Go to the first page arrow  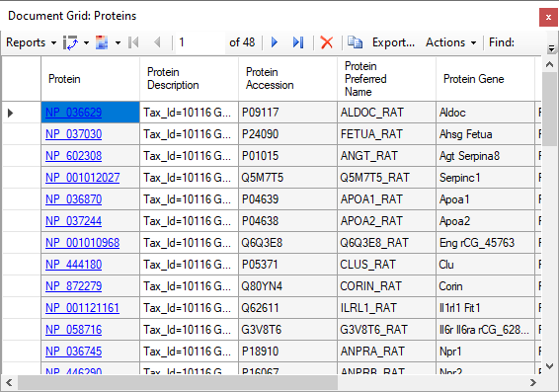pos(133,42)
